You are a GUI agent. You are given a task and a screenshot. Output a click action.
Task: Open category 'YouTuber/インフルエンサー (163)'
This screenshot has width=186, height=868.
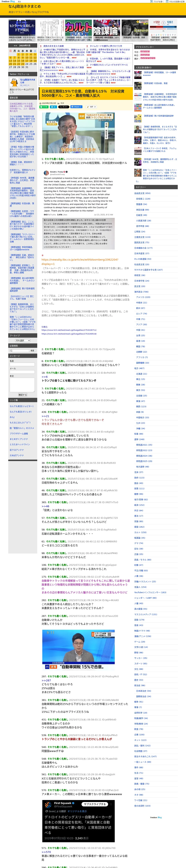coord(150,592)
